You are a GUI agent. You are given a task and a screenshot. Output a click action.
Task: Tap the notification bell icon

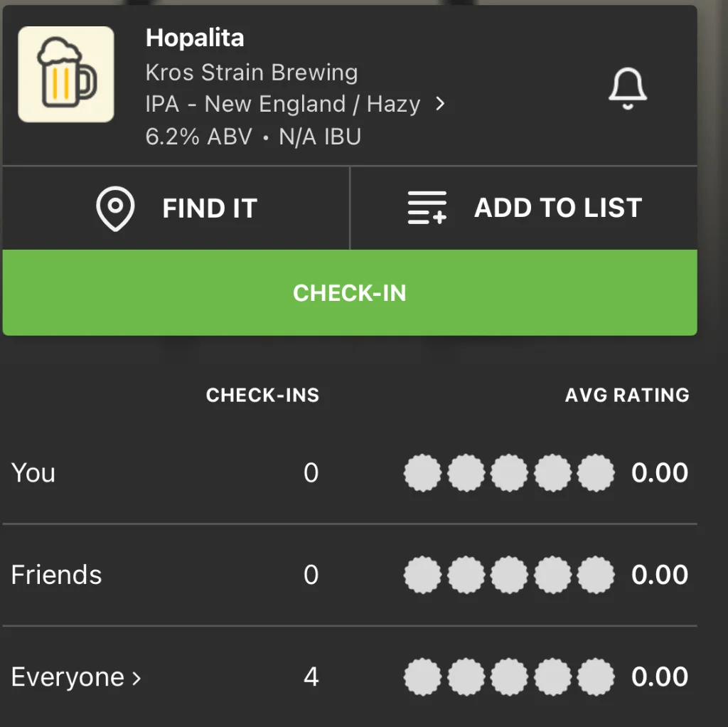point(627,89)
